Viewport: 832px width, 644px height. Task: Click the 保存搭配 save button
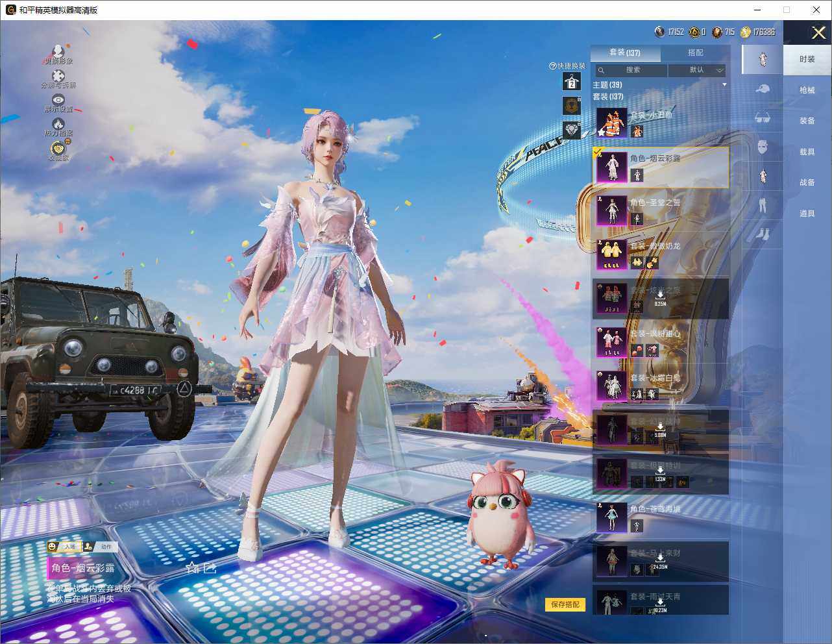(x=565, y=604)
